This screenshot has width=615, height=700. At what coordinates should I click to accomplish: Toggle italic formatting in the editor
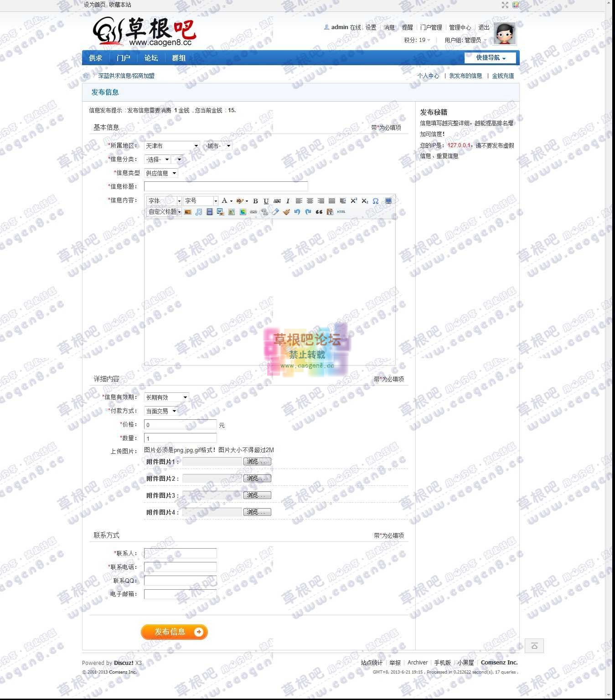point(287,201)
